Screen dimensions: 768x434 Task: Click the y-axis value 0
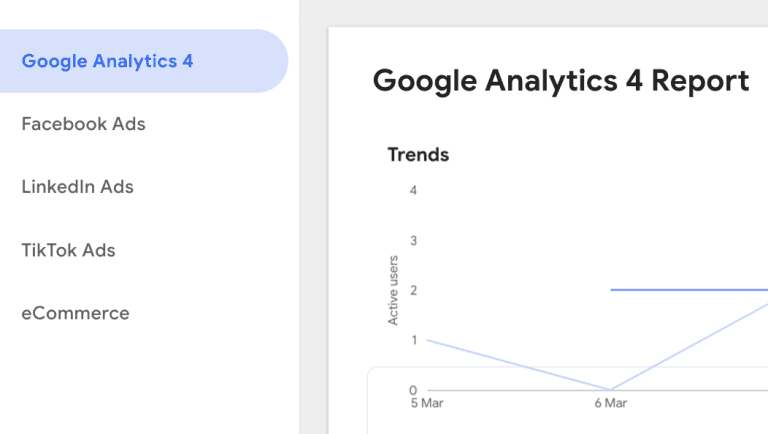(x=413, y=390)
